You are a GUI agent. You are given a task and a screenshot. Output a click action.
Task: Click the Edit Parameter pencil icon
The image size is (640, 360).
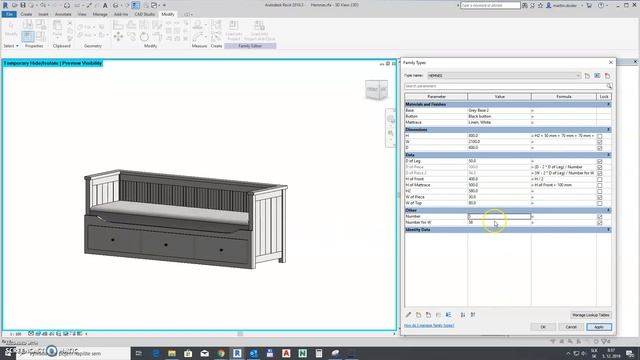coord(408,315)
